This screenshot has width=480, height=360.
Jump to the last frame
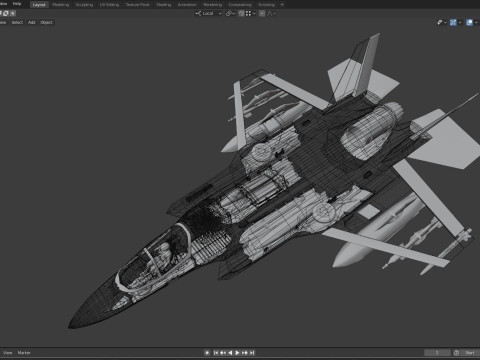click(x=252, y=353)
